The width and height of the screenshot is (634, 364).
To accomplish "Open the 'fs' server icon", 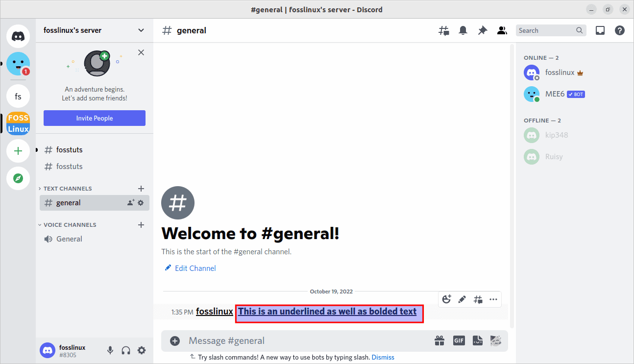I will click(18, 96).
